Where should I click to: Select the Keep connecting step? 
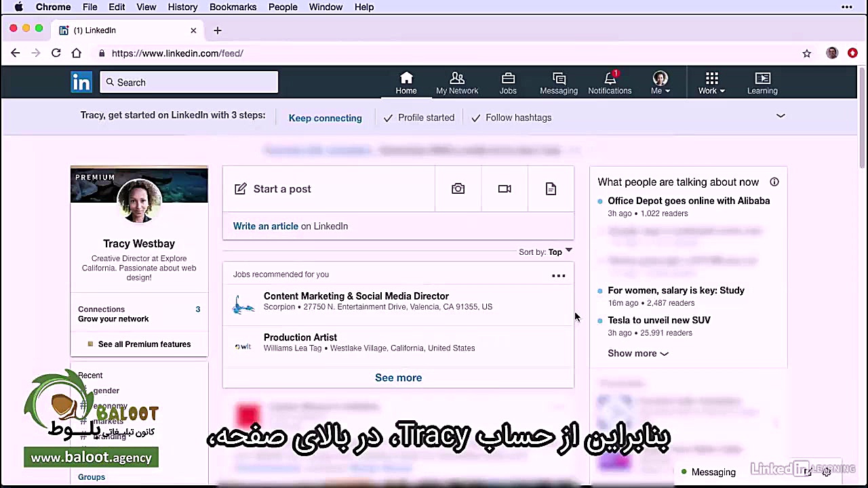[325, 118]
